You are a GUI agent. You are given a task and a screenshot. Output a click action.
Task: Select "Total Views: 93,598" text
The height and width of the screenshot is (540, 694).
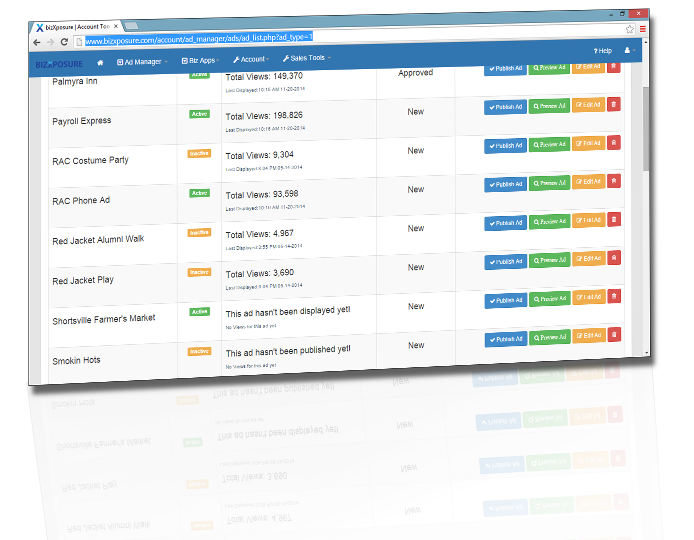pos(262,194)
